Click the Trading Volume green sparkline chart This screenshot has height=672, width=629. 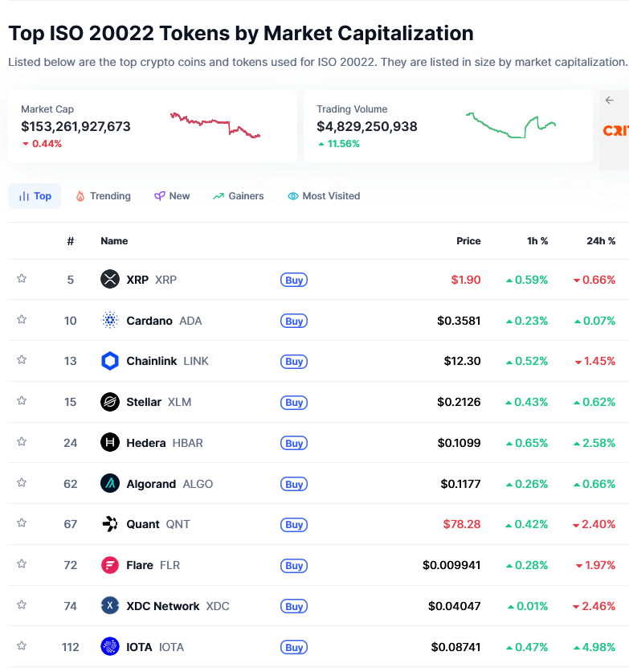pyautogui.click(x=511, y=125)
